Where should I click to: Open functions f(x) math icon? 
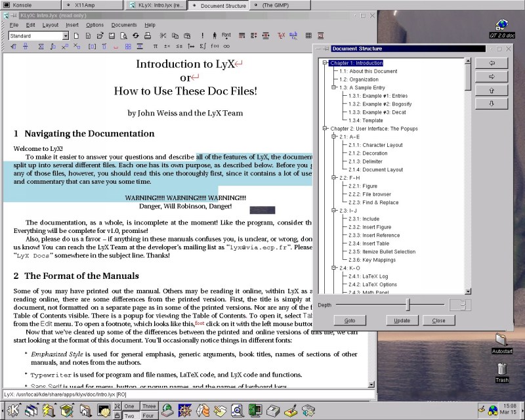click(215, 46)
